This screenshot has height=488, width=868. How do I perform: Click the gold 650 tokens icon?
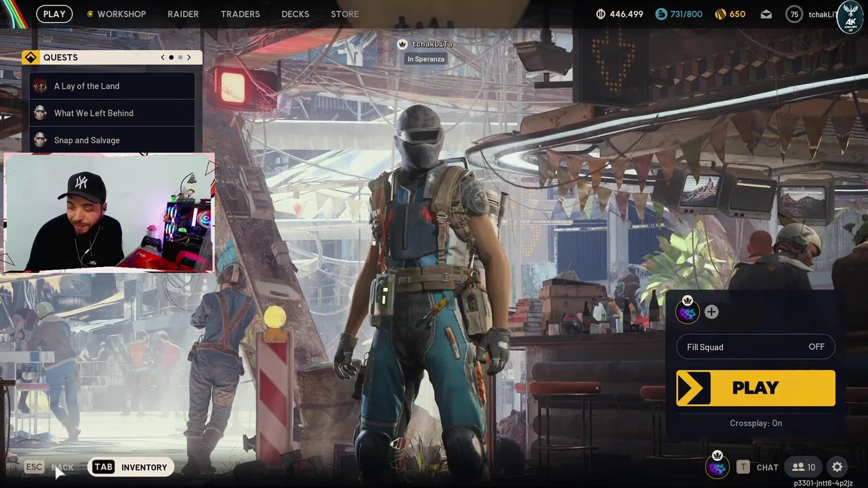pos(720,14)
